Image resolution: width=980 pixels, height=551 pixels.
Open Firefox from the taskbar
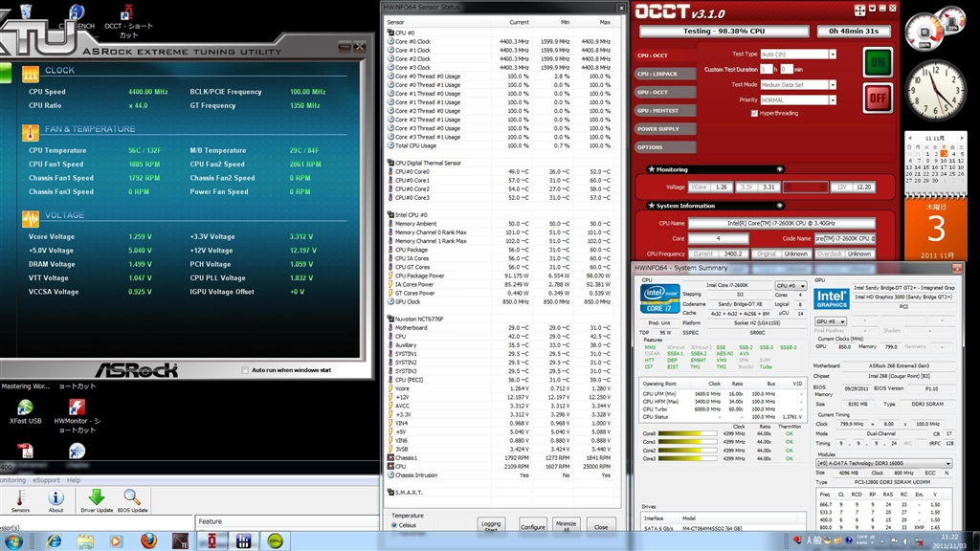(x=148, y=541)
